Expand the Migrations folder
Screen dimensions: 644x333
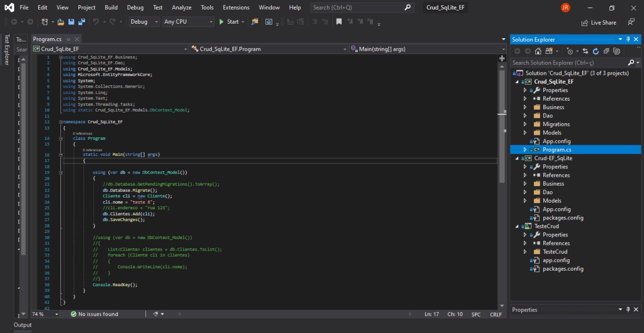525,124
